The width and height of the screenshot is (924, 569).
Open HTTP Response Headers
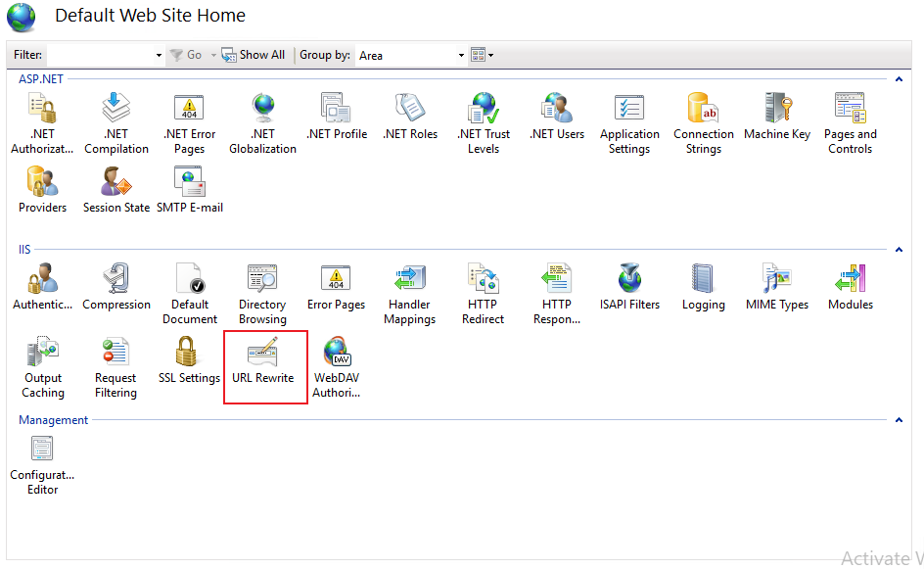(x=557, y=294)
